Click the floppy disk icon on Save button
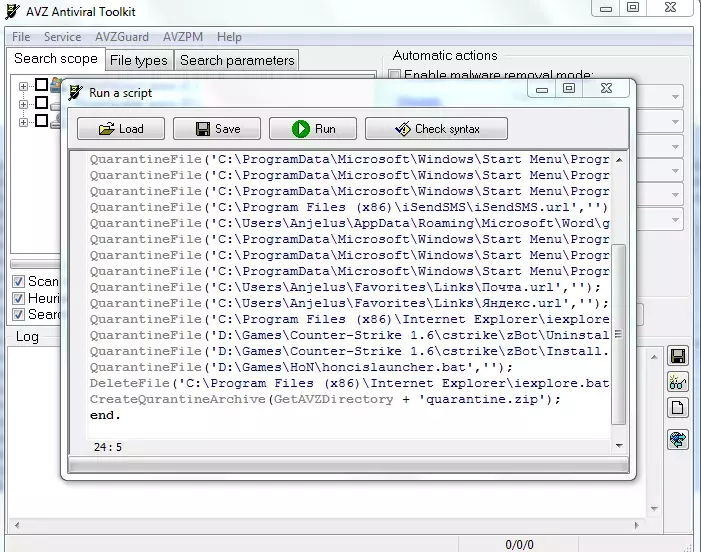701x552 pixels. pyautogui.click(x=203, y=129)
